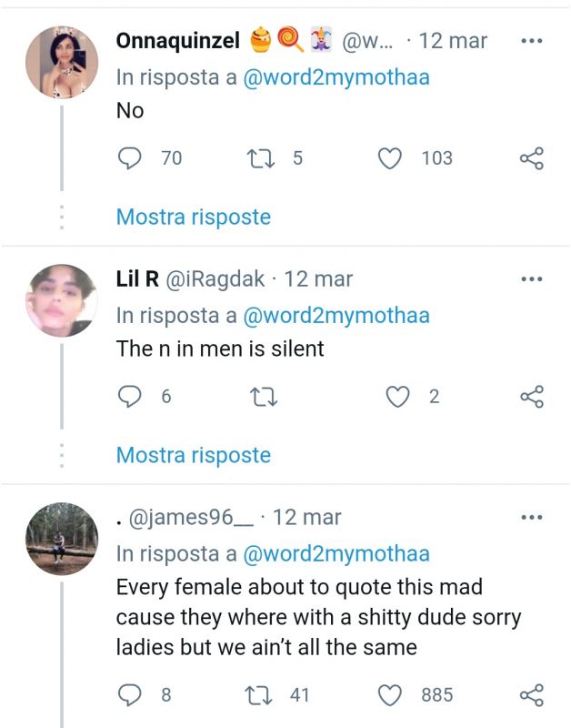Viewport: 571px width, 728px height.
Task: Reply to james96__'s tweet
Action: click(131, 695)
